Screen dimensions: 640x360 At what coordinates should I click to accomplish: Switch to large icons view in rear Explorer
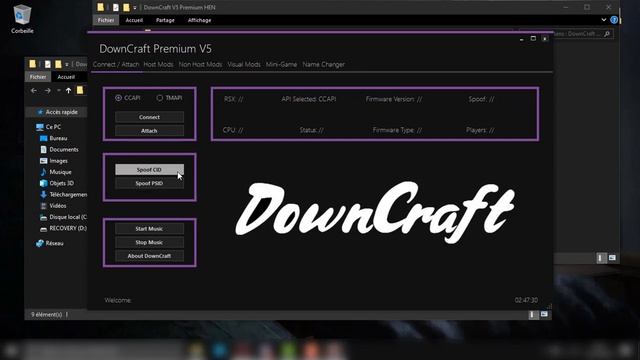tap(612, 258)
